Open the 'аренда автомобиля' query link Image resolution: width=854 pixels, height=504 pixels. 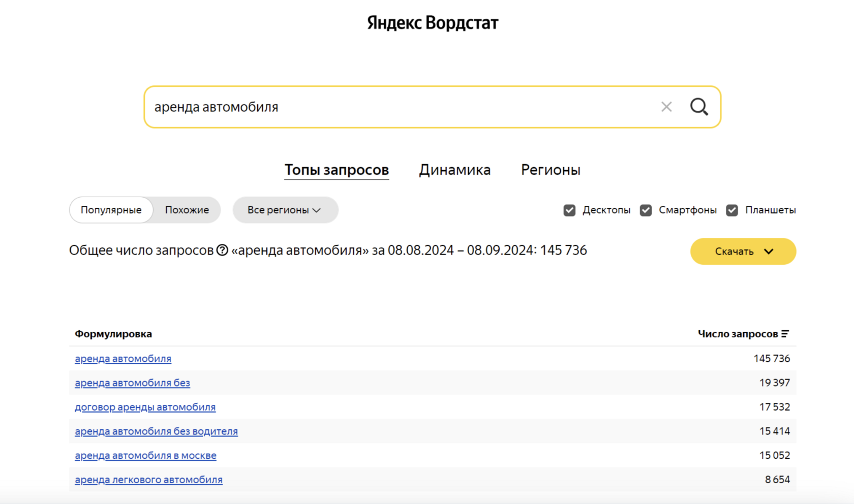[123, 359]
